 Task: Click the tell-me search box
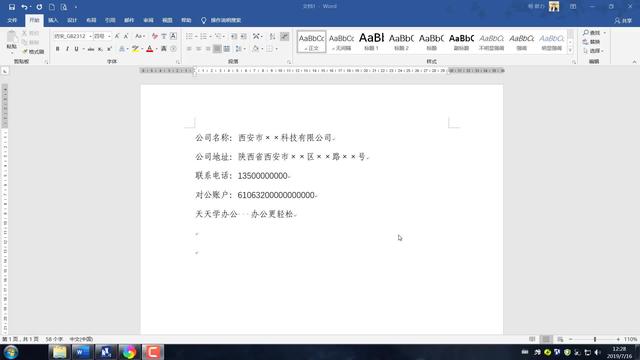click(x=221, y=20)
